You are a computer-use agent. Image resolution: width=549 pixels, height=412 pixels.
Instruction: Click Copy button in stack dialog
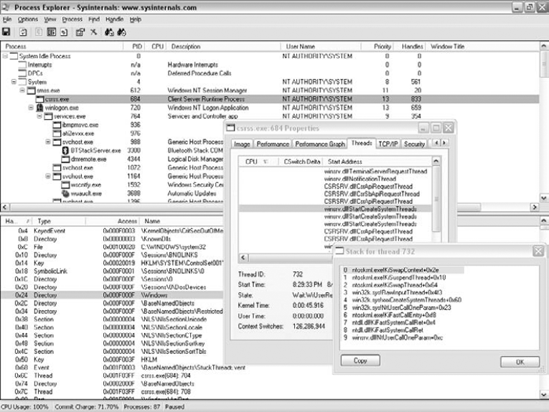(360, 361)
